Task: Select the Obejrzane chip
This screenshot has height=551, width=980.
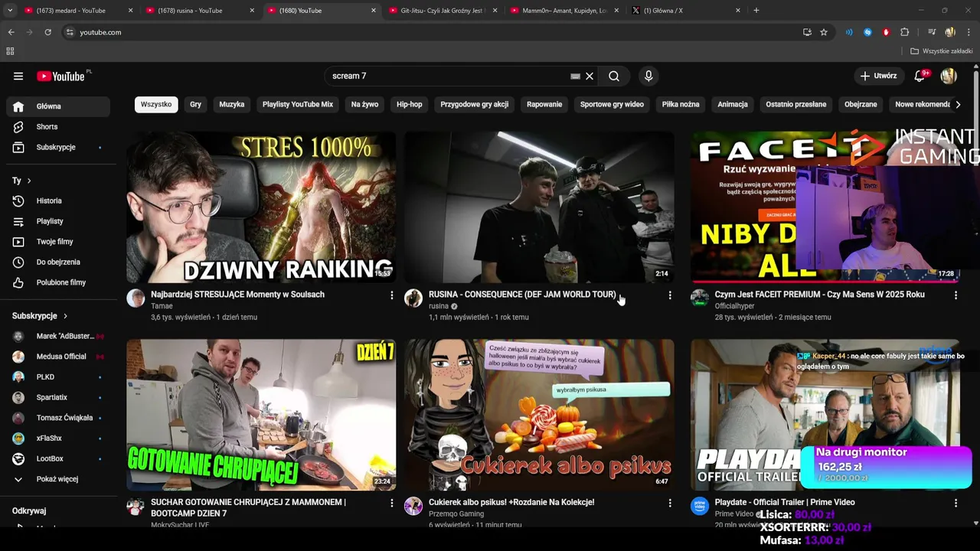Action: [x=861, y=104]
